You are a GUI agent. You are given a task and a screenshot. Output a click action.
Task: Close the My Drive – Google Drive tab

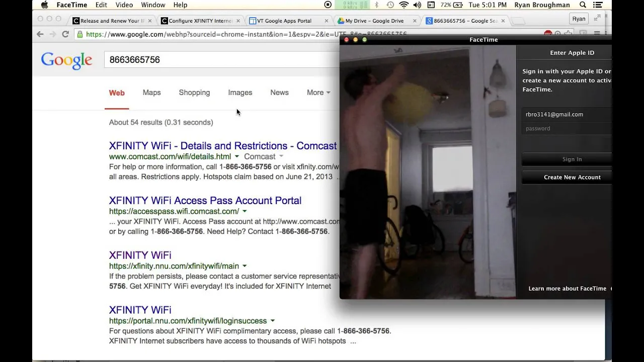[415, 21]
